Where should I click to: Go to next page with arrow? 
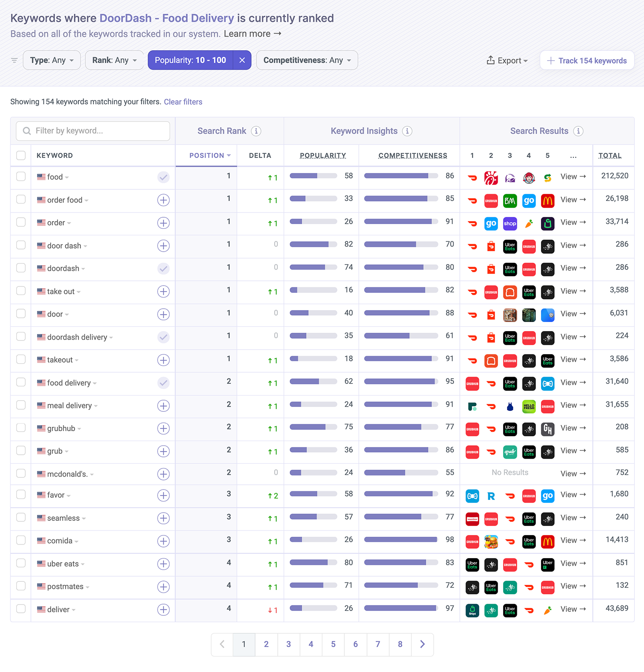pos(422,644)
